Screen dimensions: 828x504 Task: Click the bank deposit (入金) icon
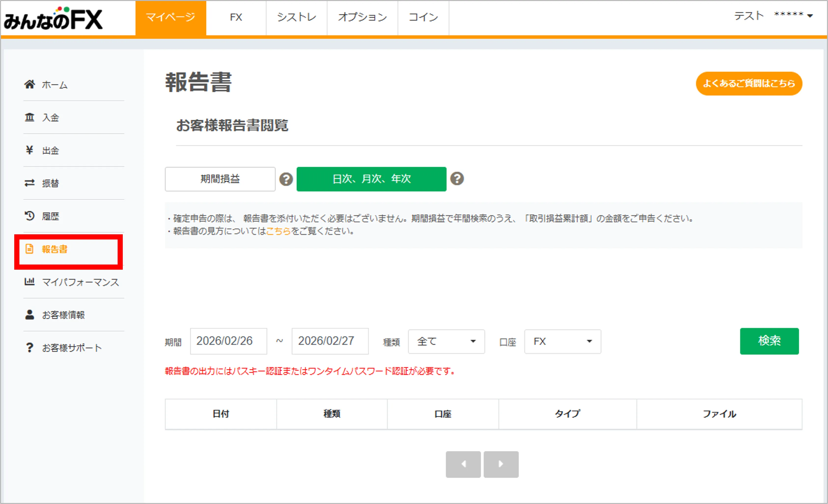(29, 117)
